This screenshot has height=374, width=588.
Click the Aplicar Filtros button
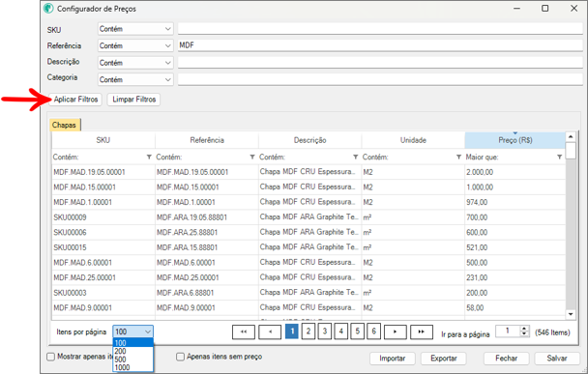75,100
